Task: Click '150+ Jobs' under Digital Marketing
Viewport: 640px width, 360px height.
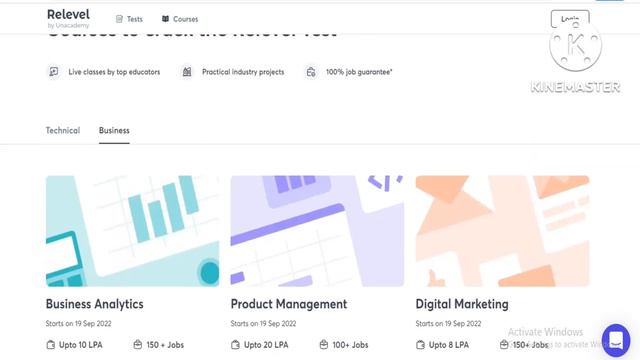Action: (x=530, y=345)
